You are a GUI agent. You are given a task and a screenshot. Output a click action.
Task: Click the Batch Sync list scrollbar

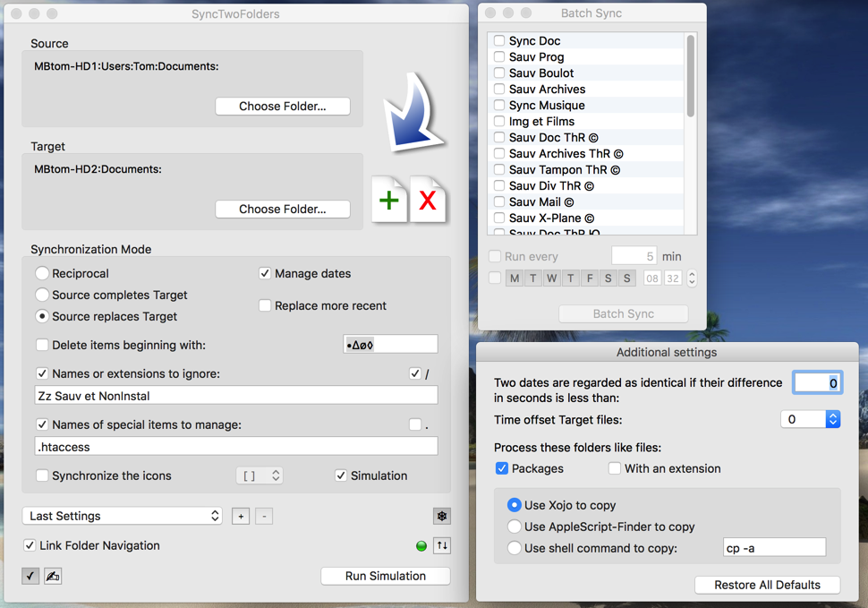click(x=690, y=77)
